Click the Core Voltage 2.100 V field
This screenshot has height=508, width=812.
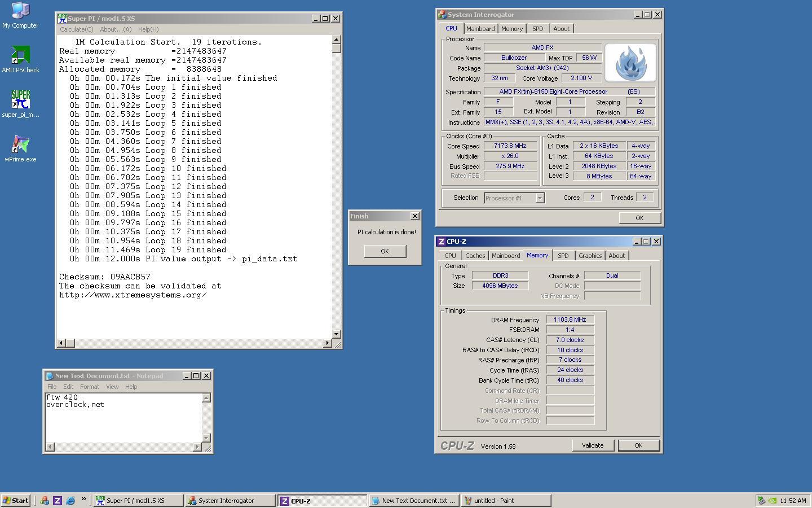click(x=581, y=78)
